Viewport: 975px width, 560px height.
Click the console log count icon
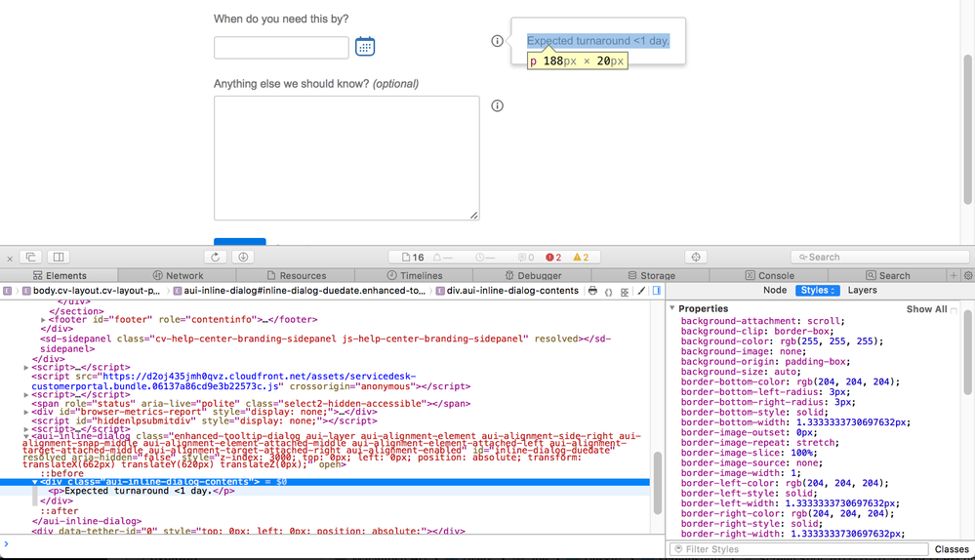click(x=526, y=258)
